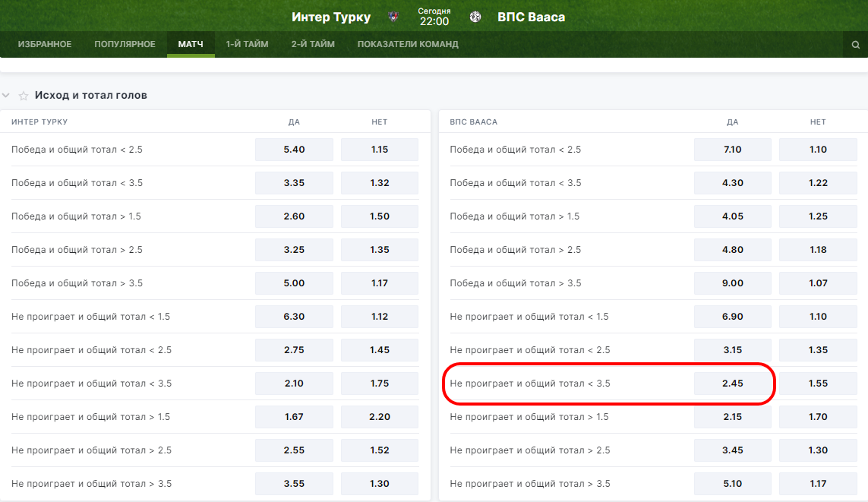Choose Интер Турку не проиграет total < 2.5 НЕТ 1.45

[x=380, y=350]
